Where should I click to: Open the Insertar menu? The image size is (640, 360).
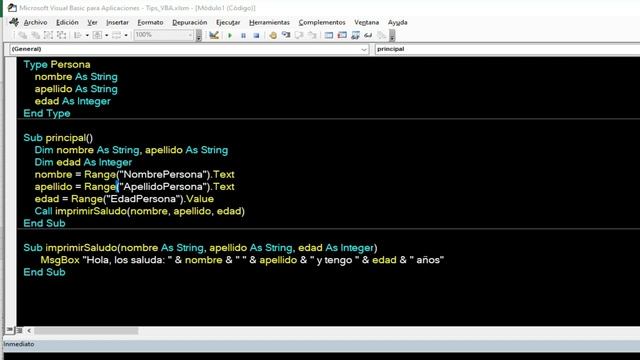[117, 22]
